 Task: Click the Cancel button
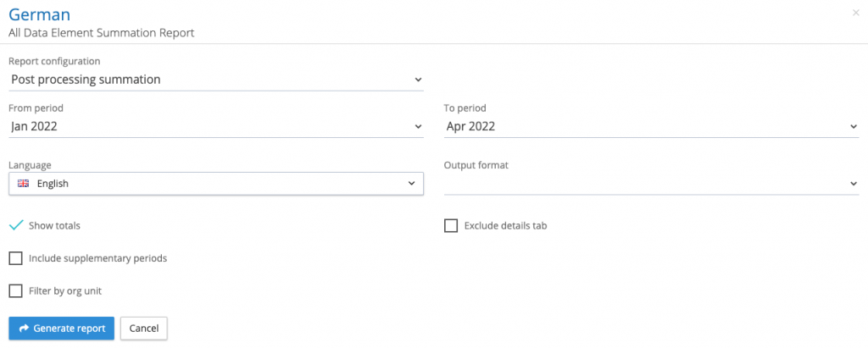tap(144, 329)
